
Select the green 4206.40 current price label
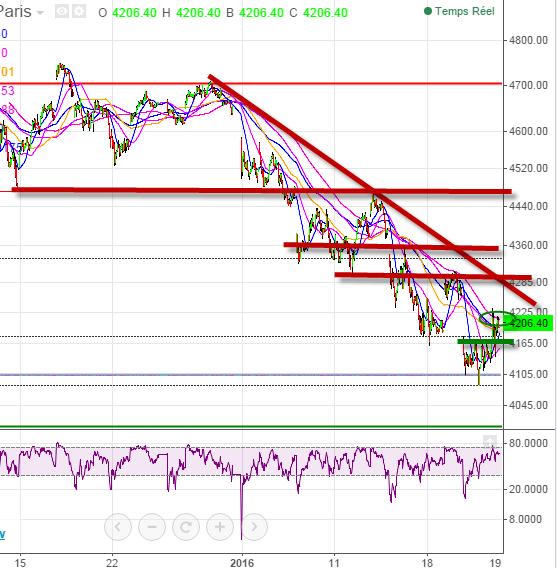[x=528, y=323]
